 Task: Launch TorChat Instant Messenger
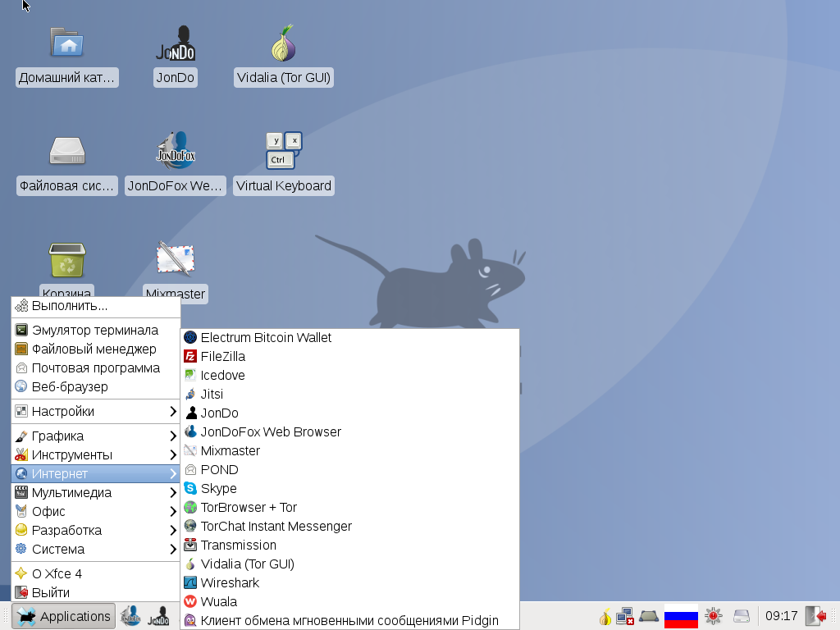pos(349,526)
